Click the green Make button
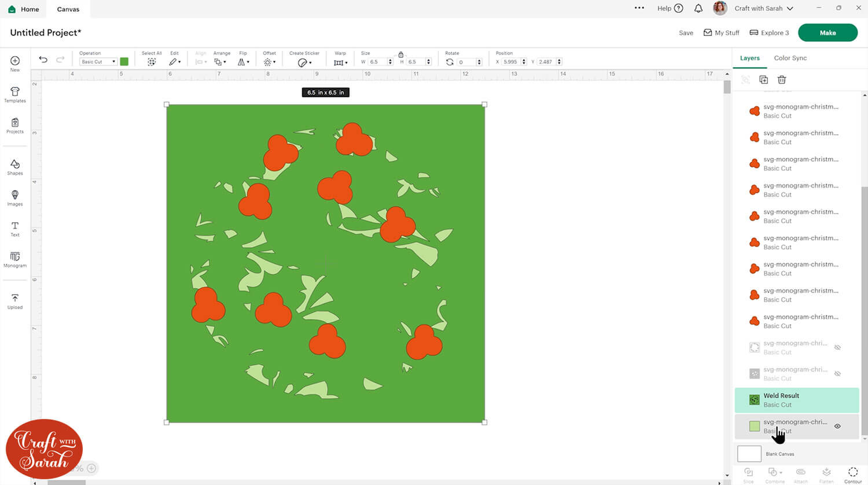Screen dimensions: 868x485 [827, 33]
